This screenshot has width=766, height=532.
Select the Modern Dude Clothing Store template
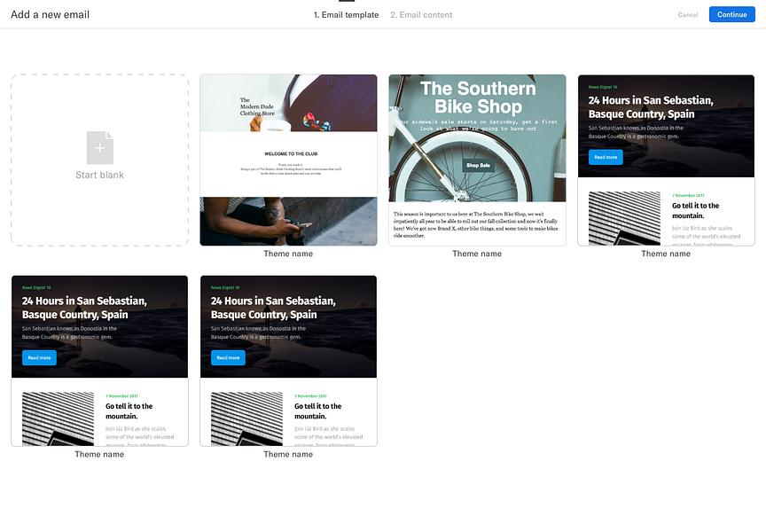coord(288,160)
